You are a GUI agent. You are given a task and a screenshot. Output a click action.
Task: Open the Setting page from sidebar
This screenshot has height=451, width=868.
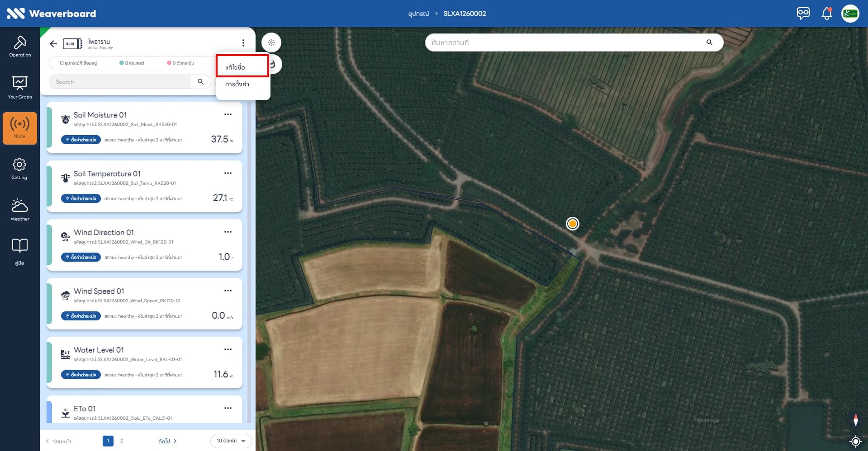19,169
